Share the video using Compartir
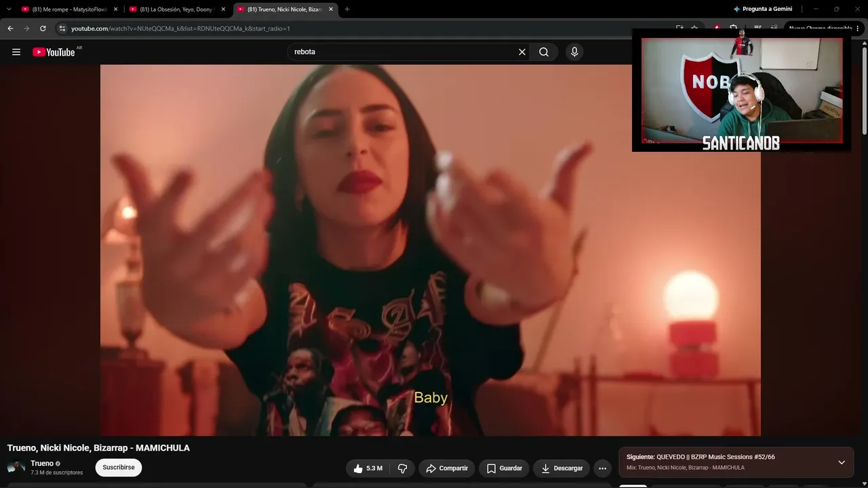The height and width of the screenshot is (488, 868). pos(447,468)
